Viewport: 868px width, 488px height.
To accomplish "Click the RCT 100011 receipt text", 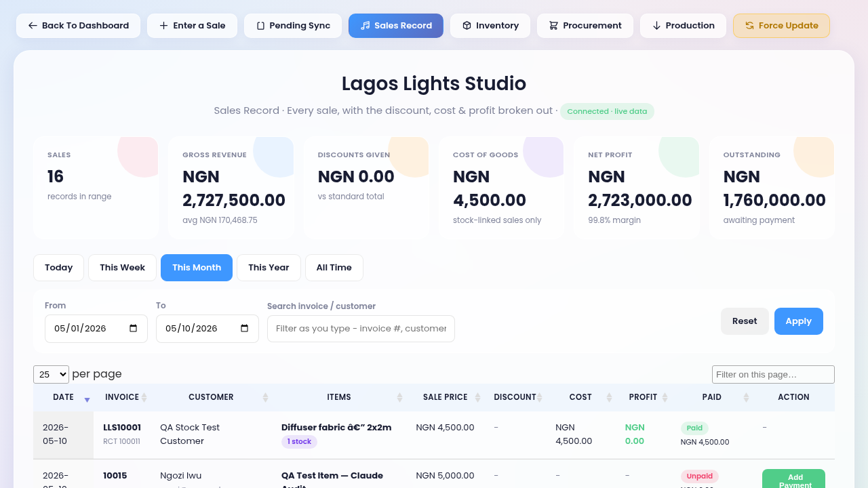I will pos(121,441).
